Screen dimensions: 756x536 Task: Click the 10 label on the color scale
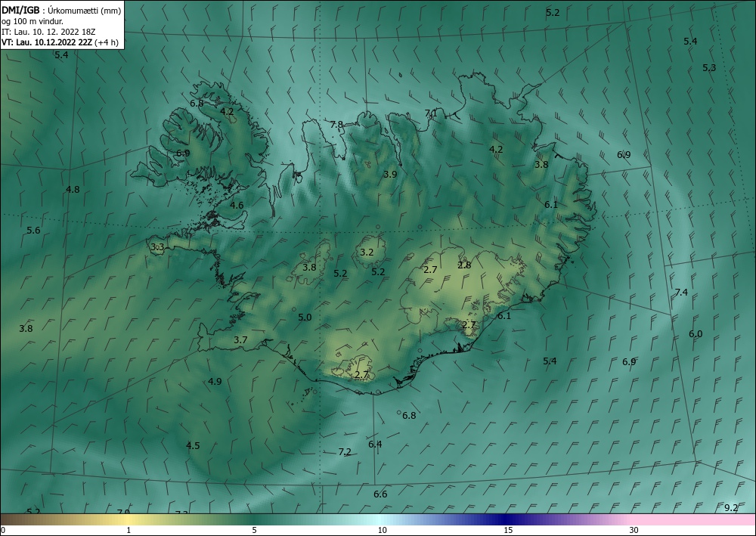382,530
